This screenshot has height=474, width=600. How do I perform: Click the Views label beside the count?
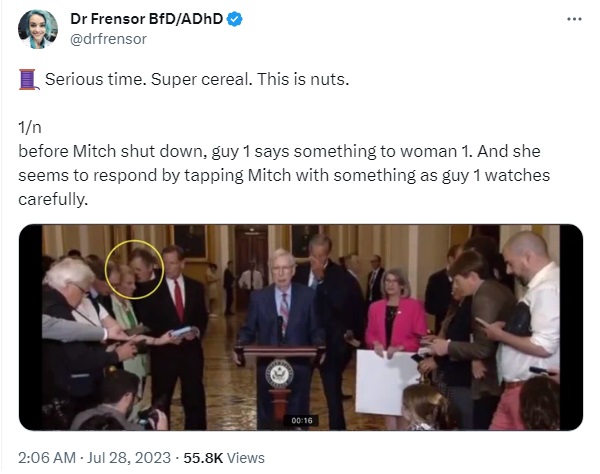(246, 458)
